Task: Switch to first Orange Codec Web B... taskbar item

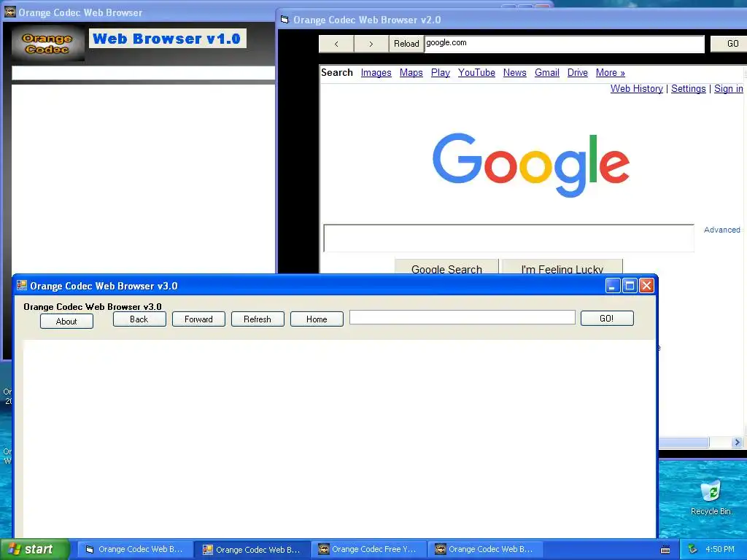Action: click(135, 550)
